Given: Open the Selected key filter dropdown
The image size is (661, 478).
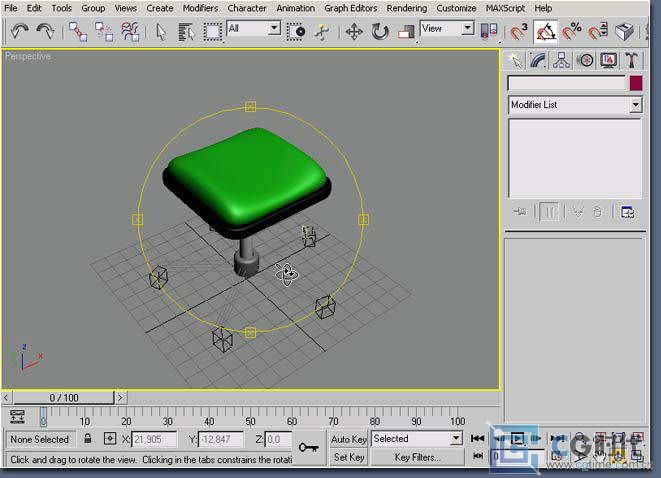Looking at the screenshot, I should 456,439.
